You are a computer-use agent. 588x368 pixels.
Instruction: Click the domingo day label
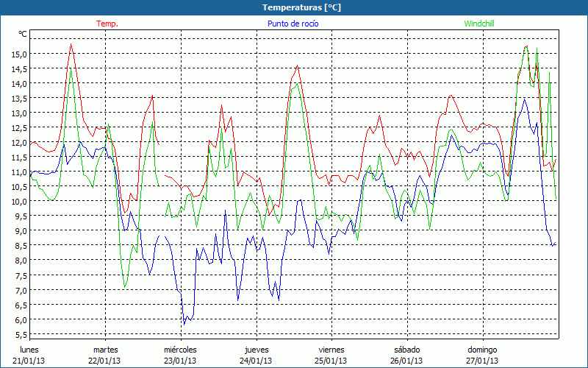pyautogui.click(x=482, y=350)
